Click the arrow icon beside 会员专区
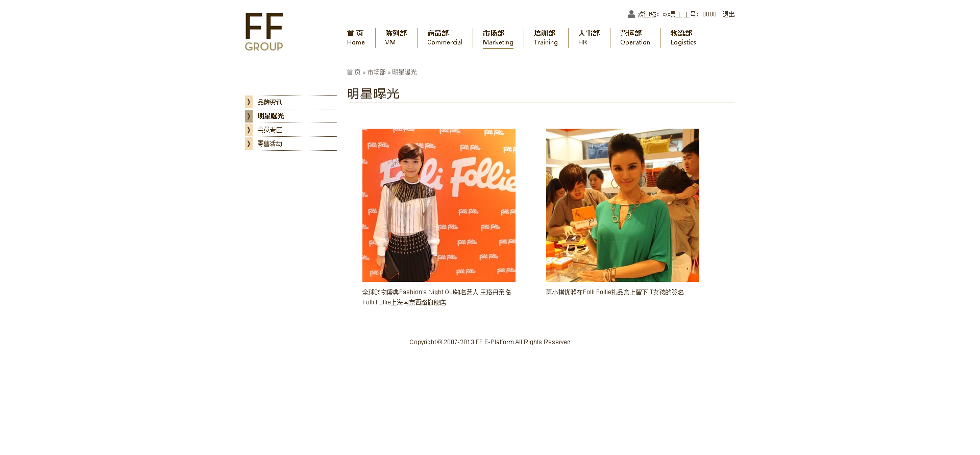This screenshot has width=980, height=455. [249, 130]
